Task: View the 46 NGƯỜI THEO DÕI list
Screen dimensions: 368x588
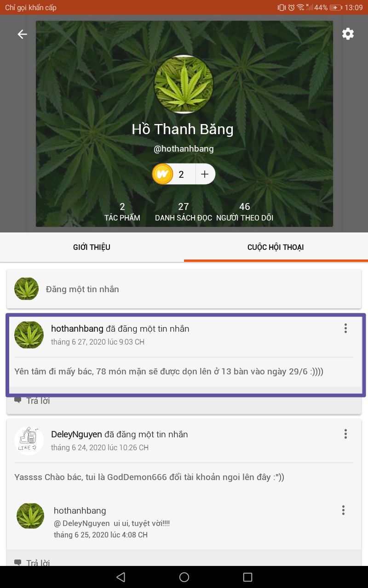Action: (x=245, y=212)
